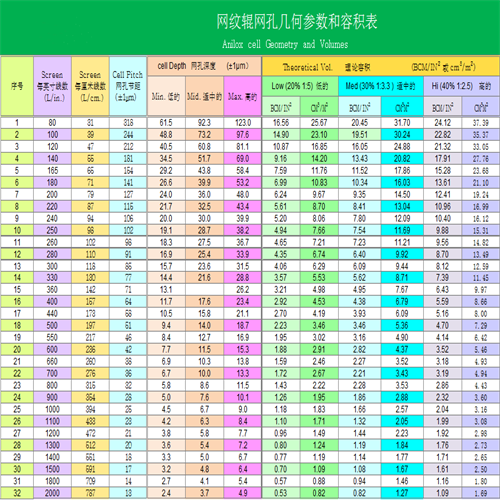500x500 pixels.
Task: Select the Med (30% 1:3.3) header
Action: tap(381, 86)
